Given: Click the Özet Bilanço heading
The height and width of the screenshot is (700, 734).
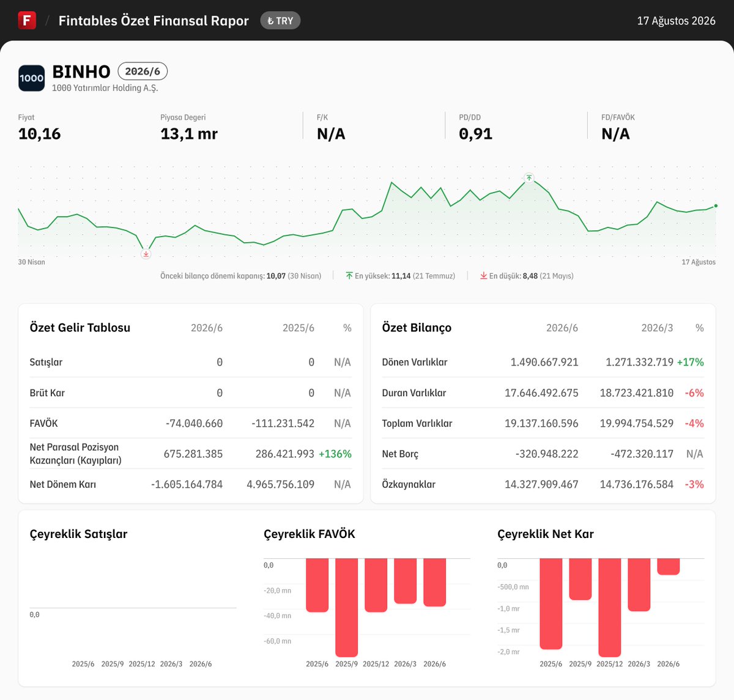Looking at the screenshot, I should point(417,328).
